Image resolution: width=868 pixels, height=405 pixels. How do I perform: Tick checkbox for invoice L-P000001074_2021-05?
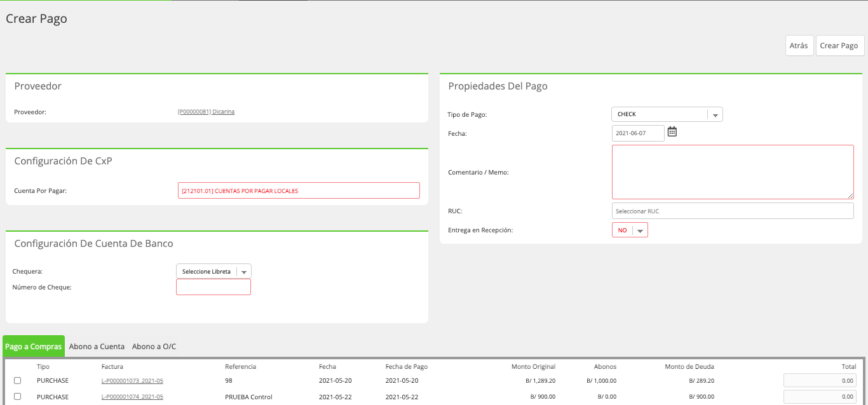[x=18, y=397]
